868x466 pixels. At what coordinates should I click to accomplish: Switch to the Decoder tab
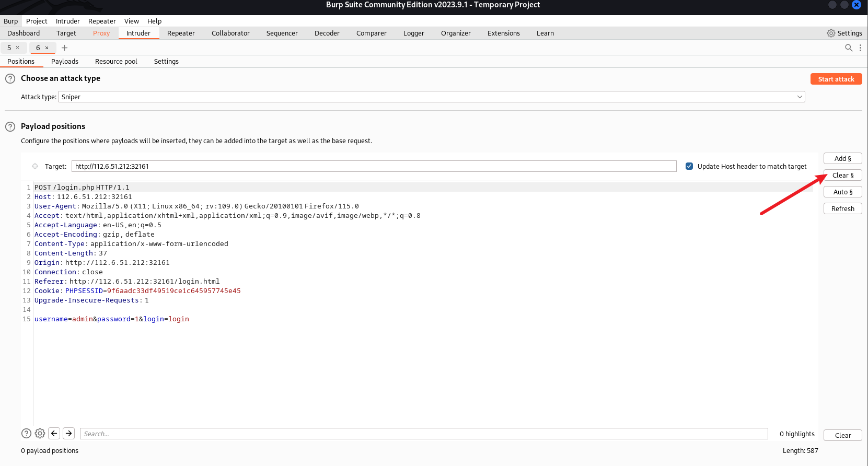pos(327,33)
